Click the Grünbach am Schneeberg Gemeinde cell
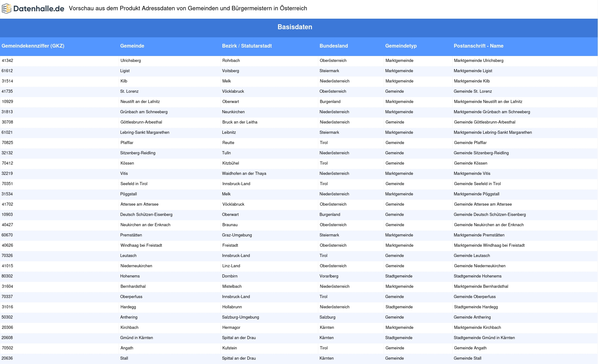Screen dimensions: 598x364 [x=170, y=112]
